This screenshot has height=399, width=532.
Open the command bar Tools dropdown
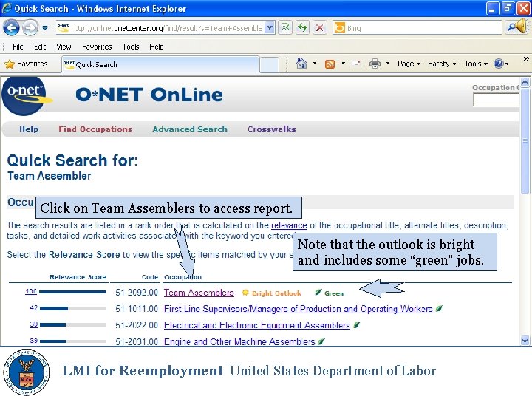pyautogui.click(x=477, y=64)
